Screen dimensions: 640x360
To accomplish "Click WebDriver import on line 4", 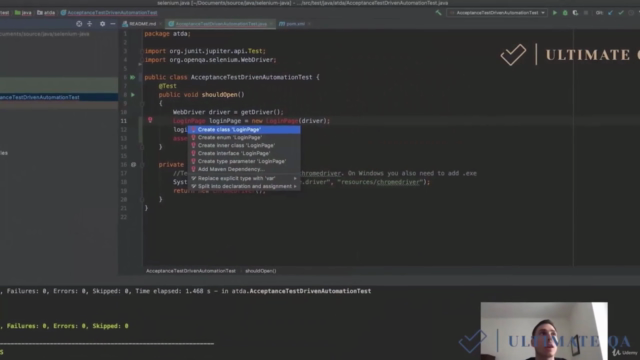I will point(210,60).
